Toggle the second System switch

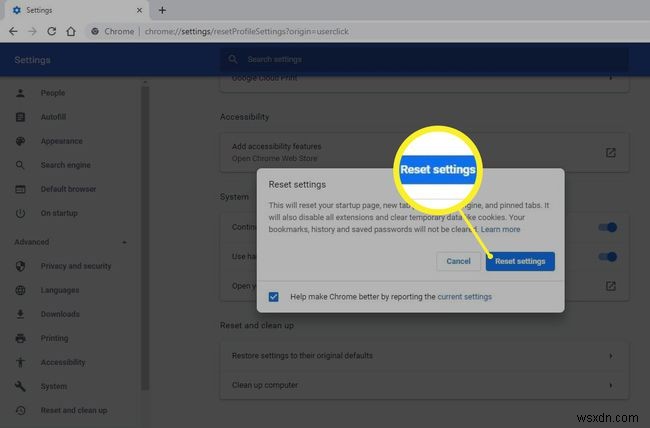608,257
